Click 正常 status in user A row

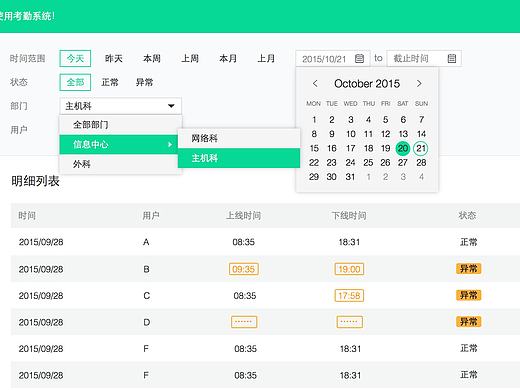click(469, 242)
